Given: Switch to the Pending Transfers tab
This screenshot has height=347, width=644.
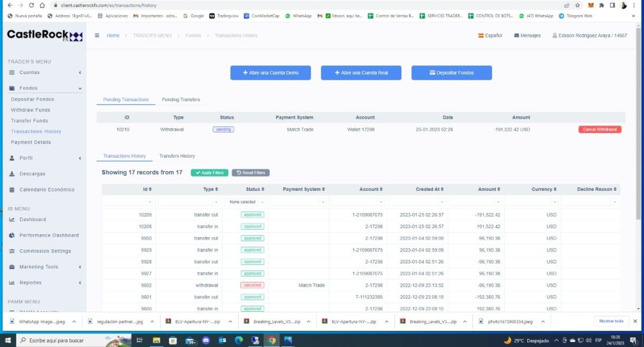Looking at the screenshot, I should (x=181, y=99).
